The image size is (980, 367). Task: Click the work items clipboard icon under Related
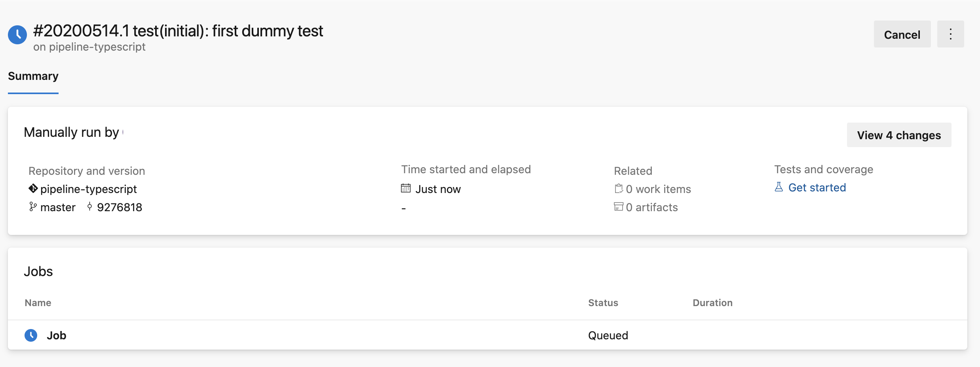pos(619,189)
